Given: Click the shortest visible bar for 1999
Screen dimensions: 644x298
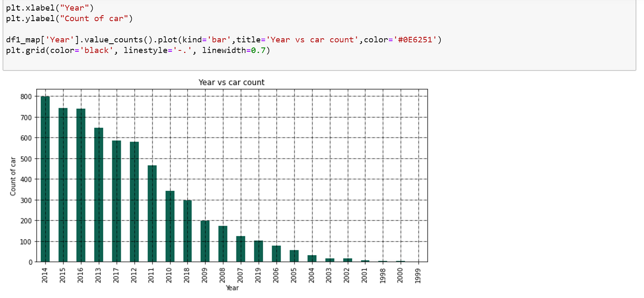Looking at the screenshot, I should (418, 261).
